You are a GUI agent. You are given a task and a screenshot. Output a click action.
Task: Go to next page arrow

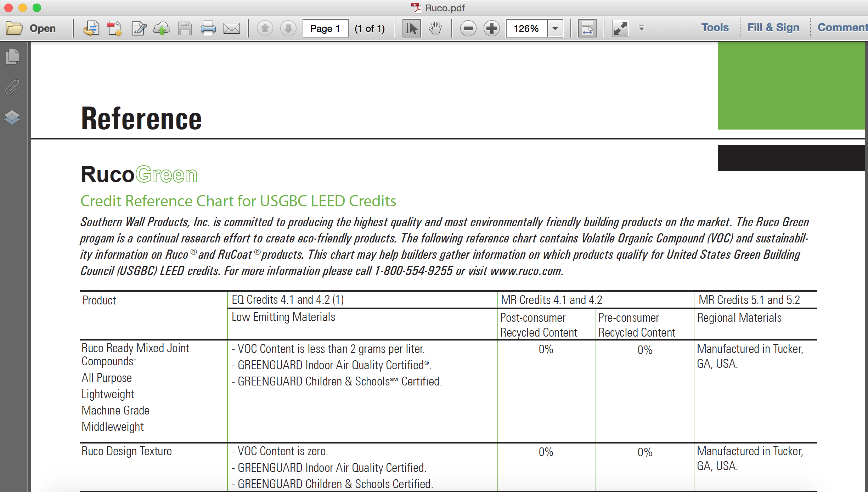(x=288, y=28)
